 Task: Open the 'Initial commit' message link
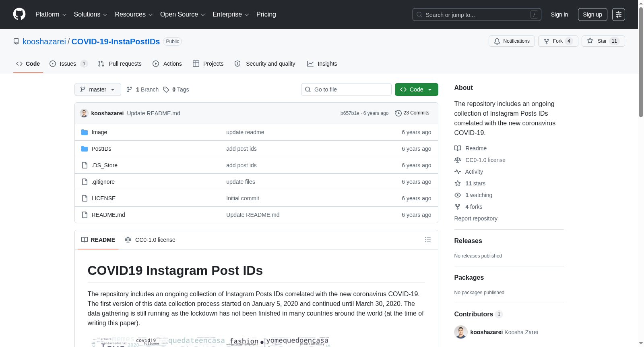(x=243, y=198)
